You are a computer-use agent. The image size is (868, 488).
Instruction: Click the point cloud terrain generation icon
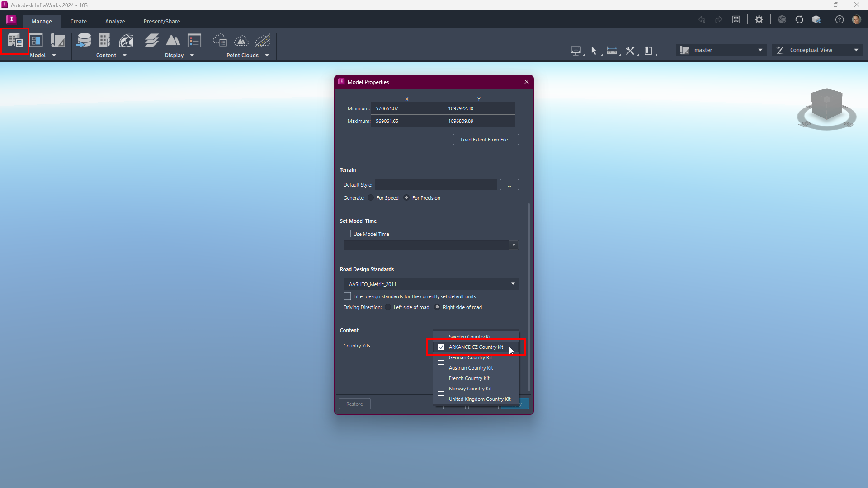[241, 41]
